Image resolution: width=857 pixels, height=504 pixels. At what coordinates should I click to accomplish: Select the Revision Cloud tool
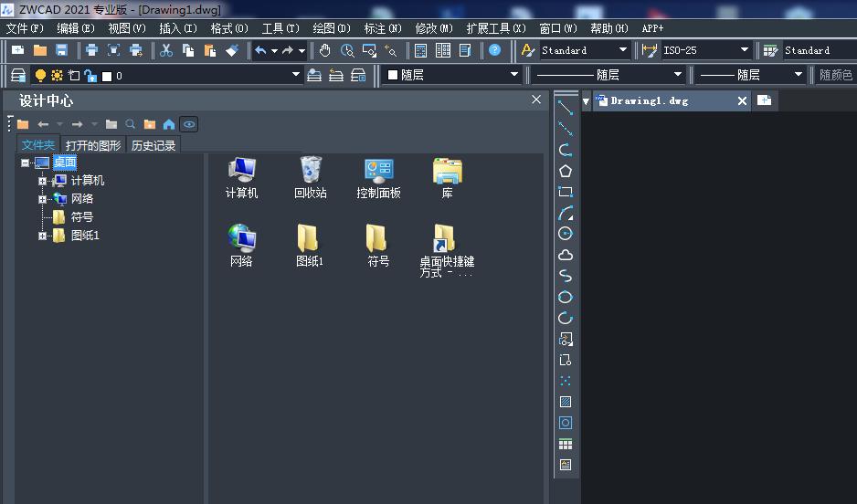pos(566,255)
